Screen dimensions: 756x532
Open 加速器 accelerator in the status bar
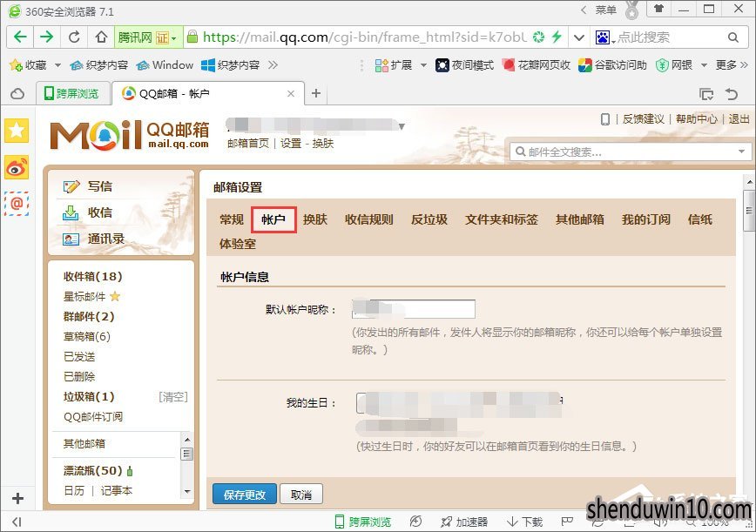point(465,522)
